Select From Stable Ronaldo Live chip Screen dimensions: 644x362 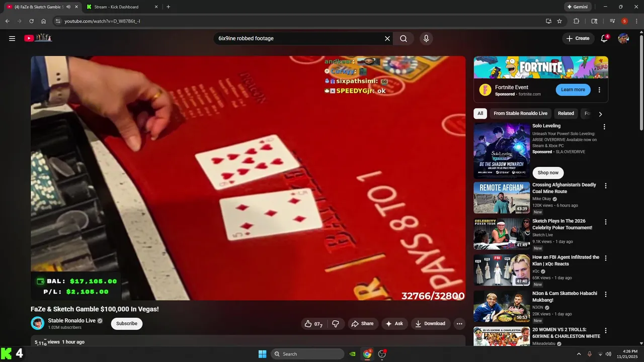[520, 114]
